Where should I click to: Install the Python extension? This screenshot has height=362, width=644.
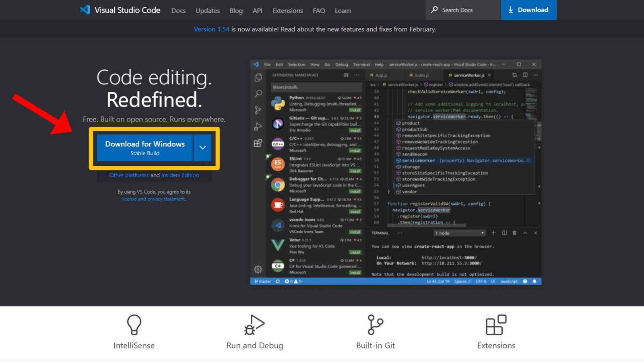[x=355, y=110]
